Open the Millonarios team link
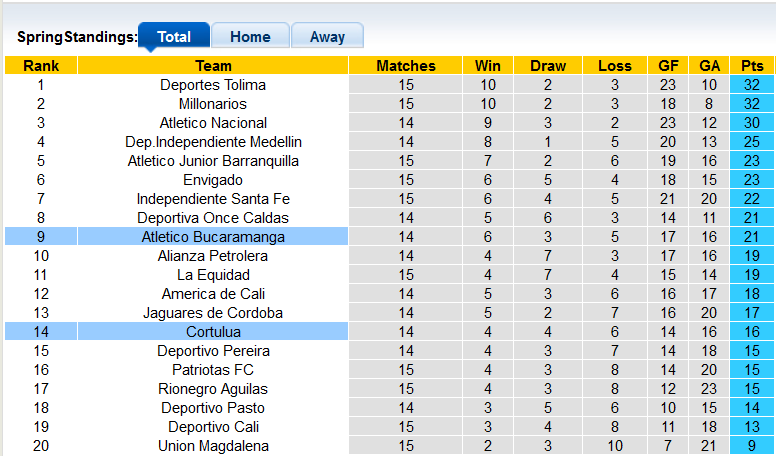Screen dimensions: 776x456 point(213,104)
